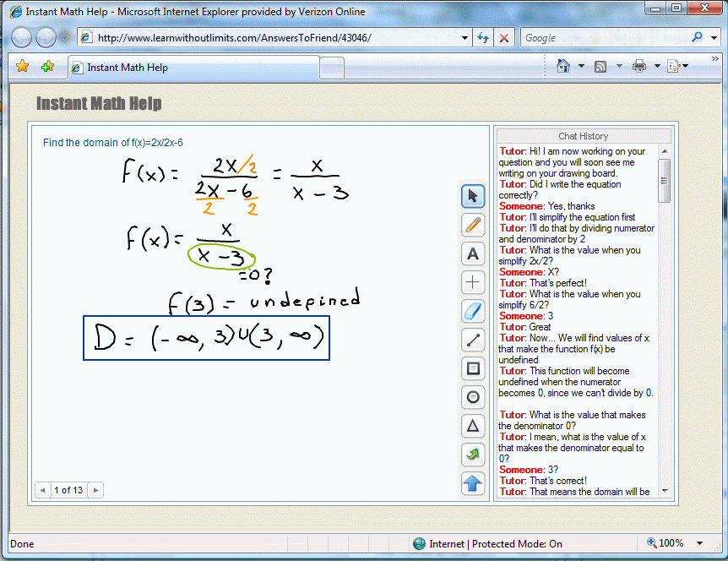This screenshot has height=561, width=728.
Task: Click 'Someone: 3?' chat line
Action: (529, 470)
